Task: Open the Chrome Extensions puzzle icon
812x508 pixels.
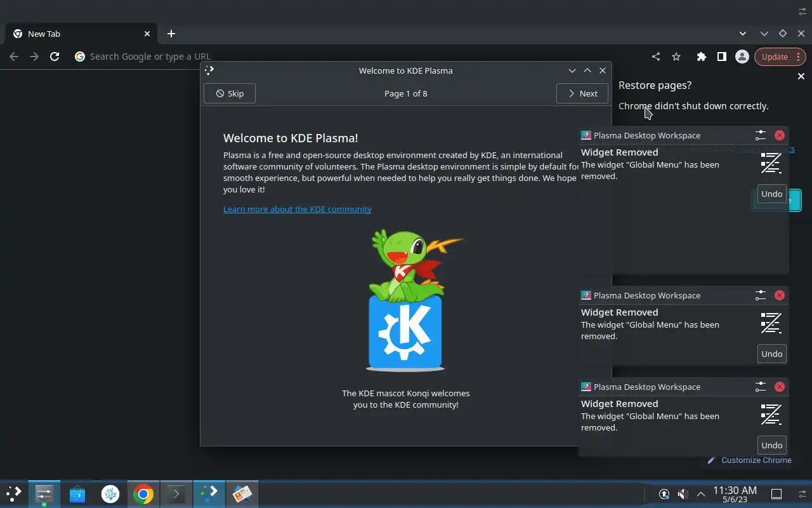Action: point(701,57)
